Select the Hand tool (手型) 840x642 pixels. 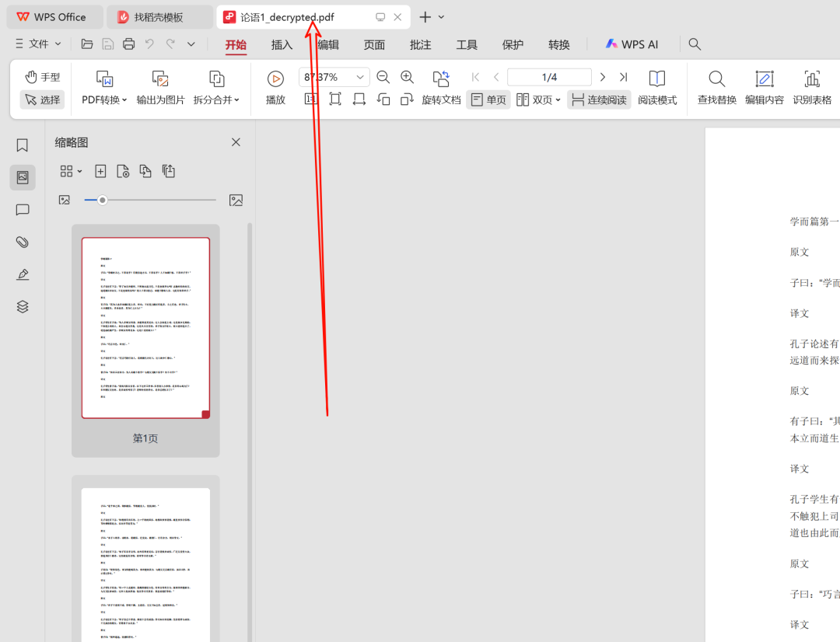click(x=42, y=77)
